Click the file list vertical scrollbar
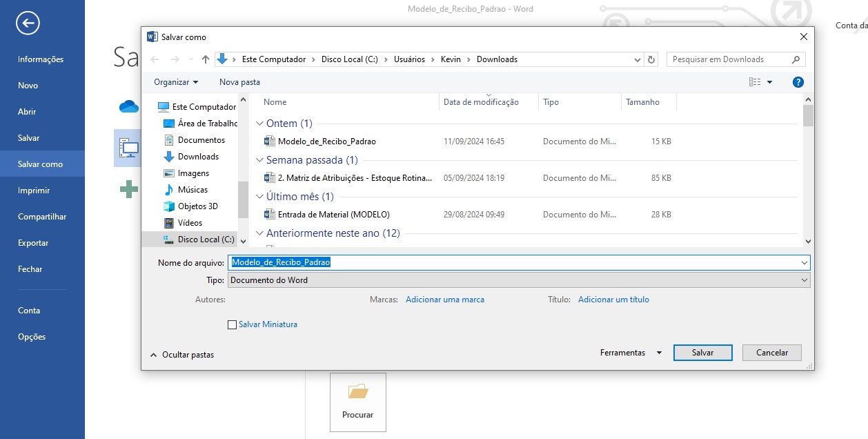Image resolution: width=868 pixels, height=439 pixels. (808, 173)
